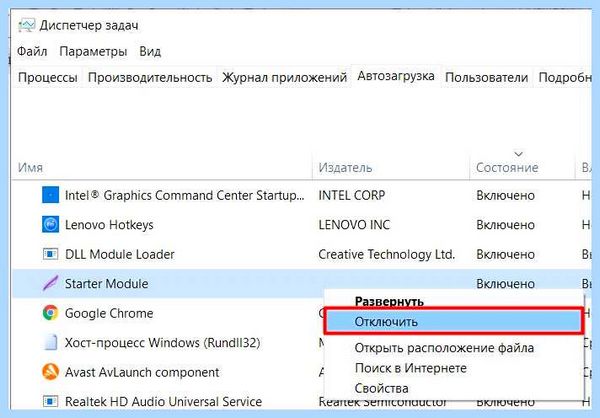The image size is (600, 418).
Task: Click the INTEL CORP publisher cell
Action: (352, 195)
